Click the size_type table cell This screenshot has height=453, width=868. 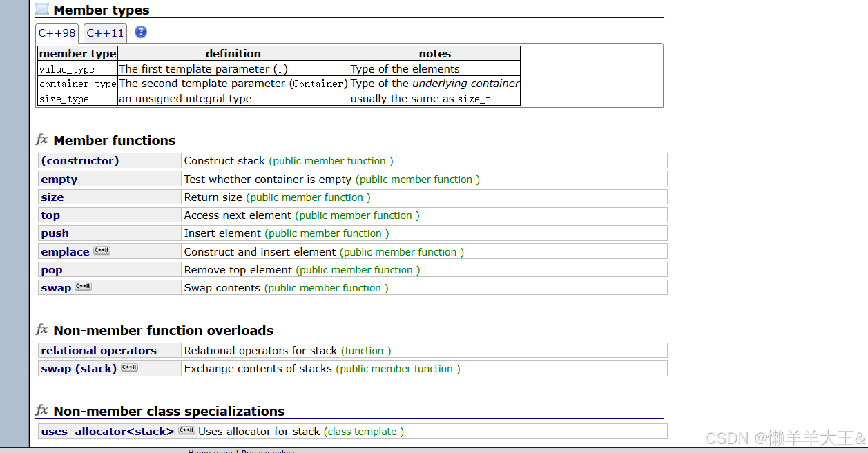[78, 99]
